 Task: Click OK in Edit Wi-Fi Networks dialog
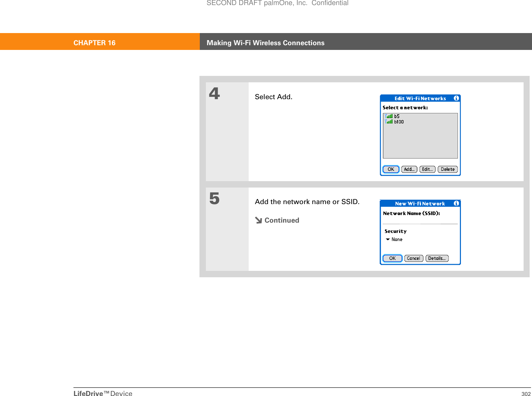(391, 169)
